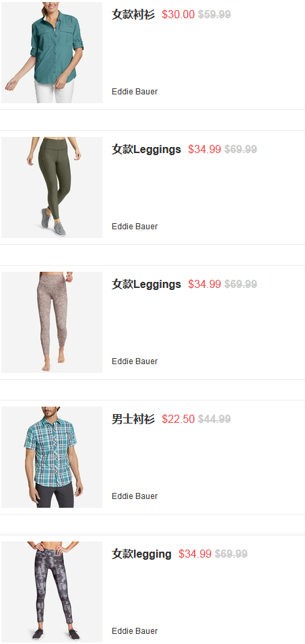This screenshot has width=305, height=644.
Task: Click Eddie Bauer under the beige leggings listing
Action: [135, 361]
